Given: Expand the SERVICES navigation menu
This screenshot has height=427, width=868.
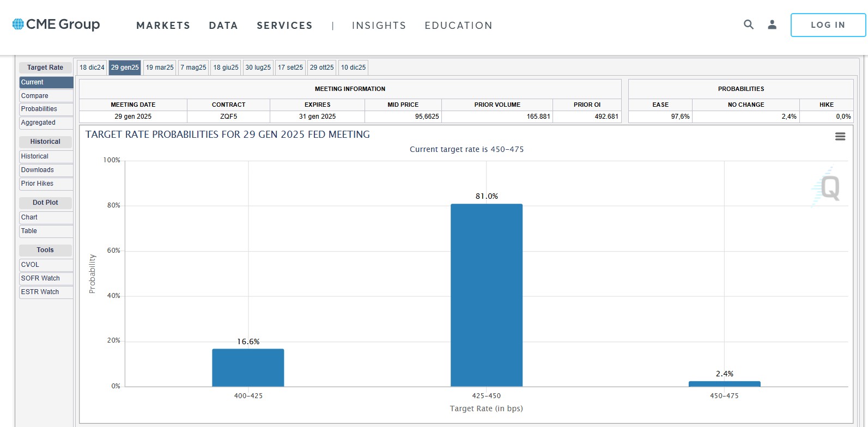Looking at the screenshot, I should pyautogui.click(x=284, y=26).
